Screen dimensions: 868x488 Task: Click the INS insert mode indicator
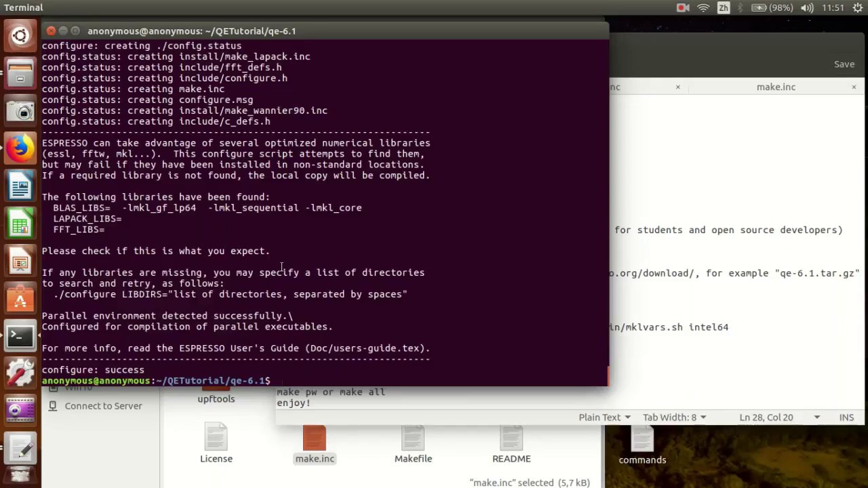(x=846, y=418)
